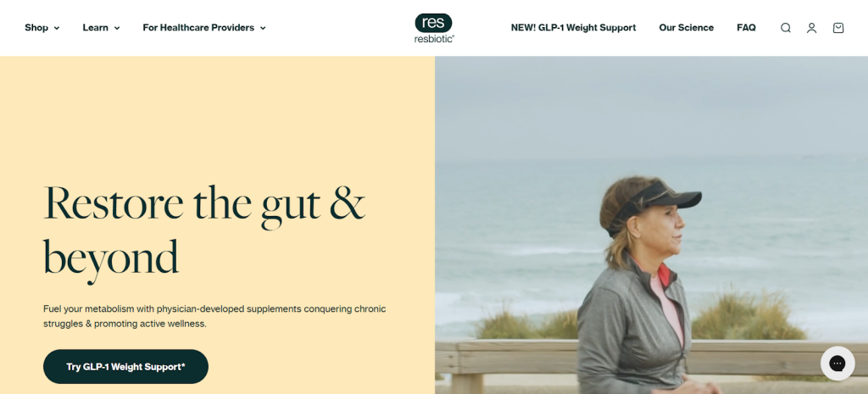Open the search magnifier icon
Viewport: 868px width, 394px height.
point(786,28)
